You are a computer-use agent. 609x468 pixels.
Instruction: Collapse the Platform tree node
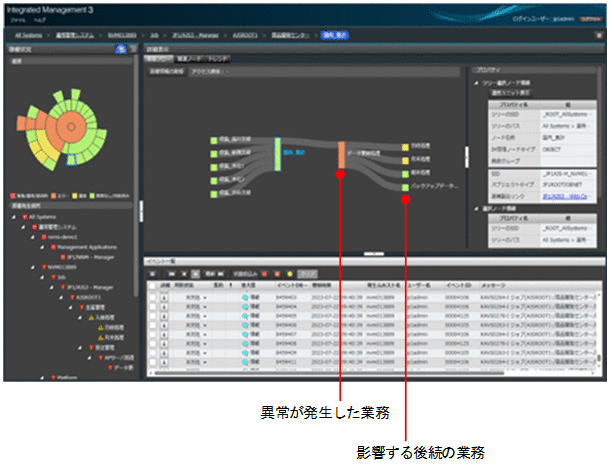tap(42, 377)
